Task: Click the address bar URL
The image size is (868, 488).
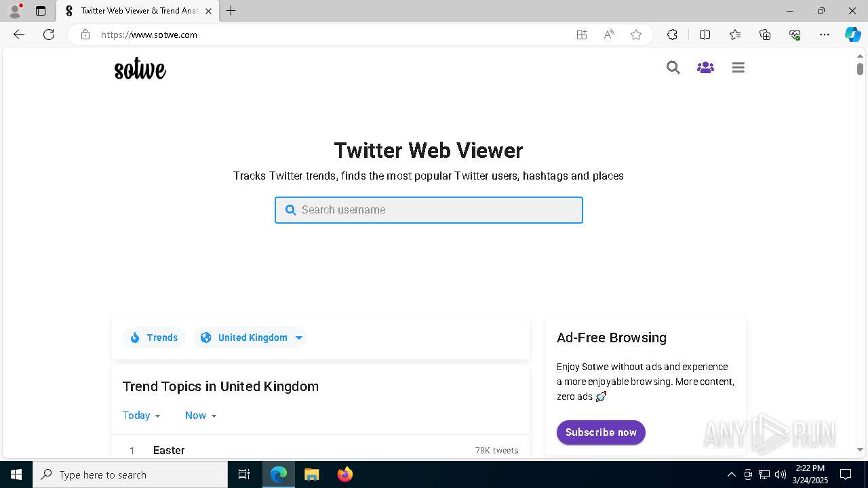Action: [149, 35]
